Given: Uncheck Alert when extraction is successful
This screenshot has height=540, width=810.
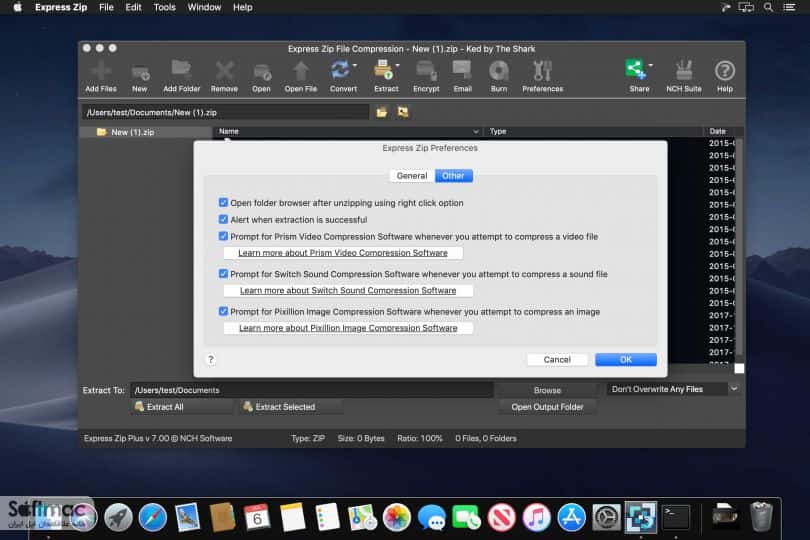Looking at the screenshot, I should click(x=223, y=219).
